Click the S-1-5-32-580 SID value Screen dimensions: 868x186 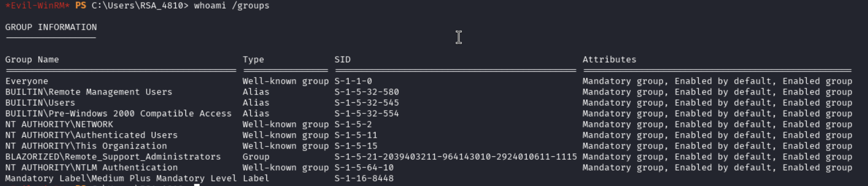point(367,92)
